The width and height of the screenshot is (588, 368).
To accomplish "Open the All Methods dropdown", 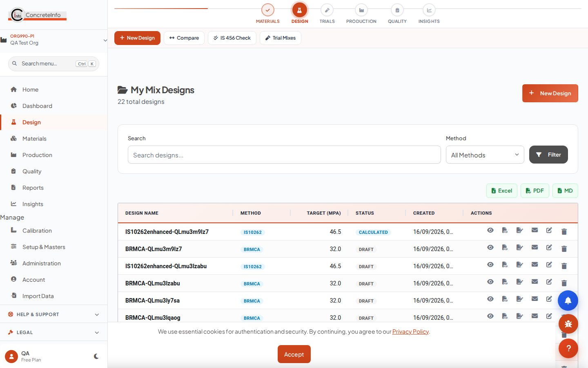I will [x=485, y=155].
